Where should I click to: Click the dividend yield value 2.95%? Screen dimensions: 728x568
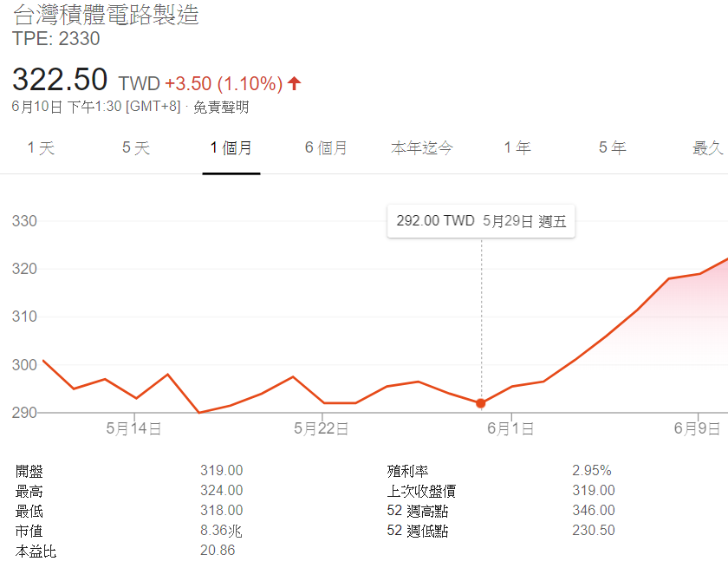[592, 471]
